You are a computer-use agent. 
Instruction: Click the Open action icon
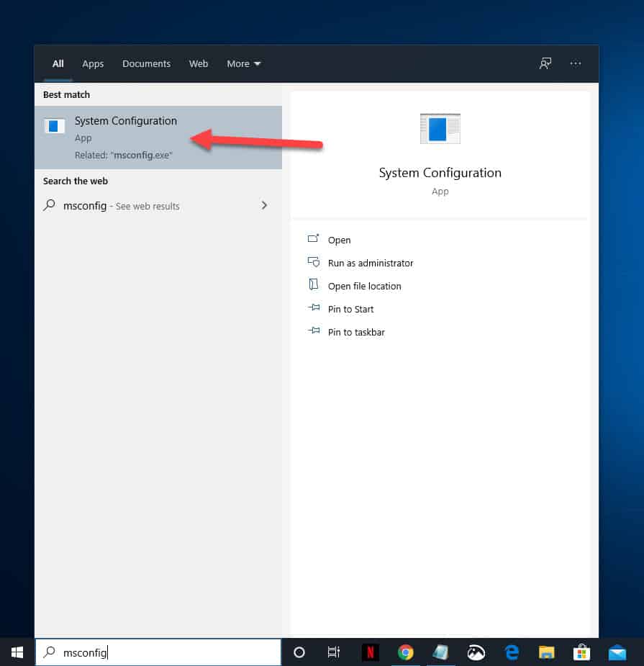313,238
